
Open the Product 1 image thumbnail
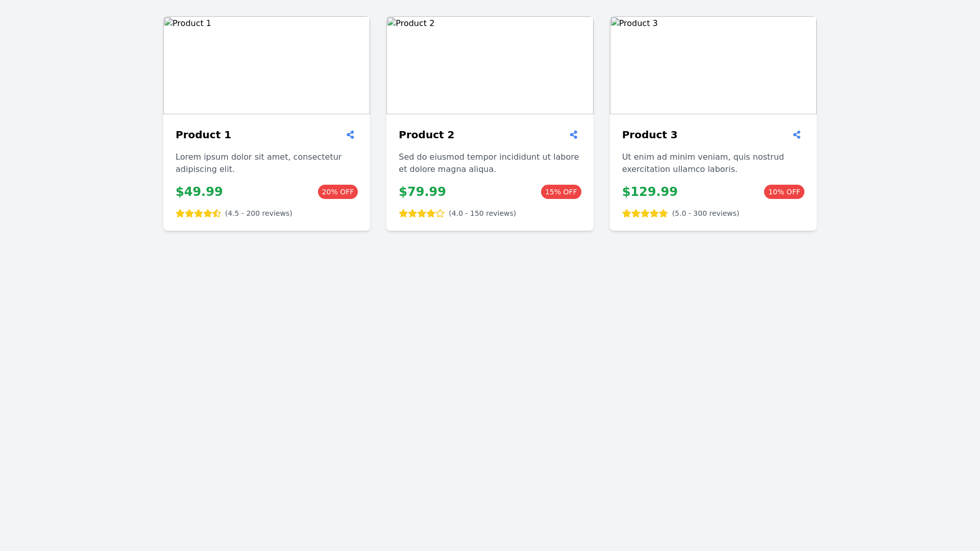pyautogui.click(x=266, y=65)
